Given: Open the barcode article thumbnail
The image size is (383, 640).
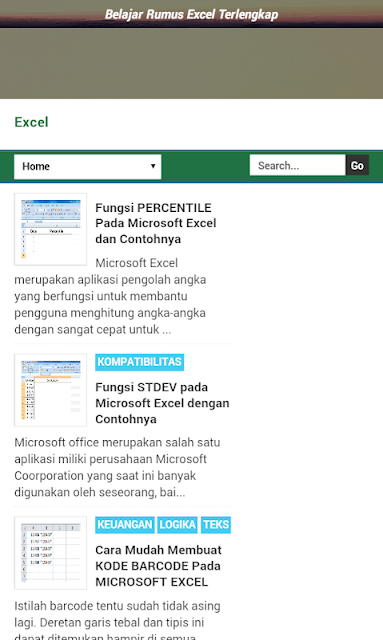Looking at the screenshot, I should coord(51,553).
